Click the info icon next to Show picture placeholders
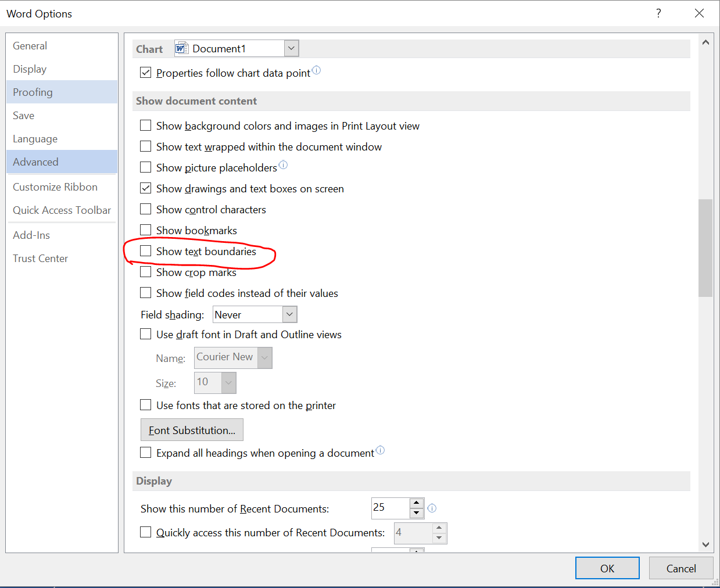The height and width of the screenshot is (588, 720). coord(283,165)
